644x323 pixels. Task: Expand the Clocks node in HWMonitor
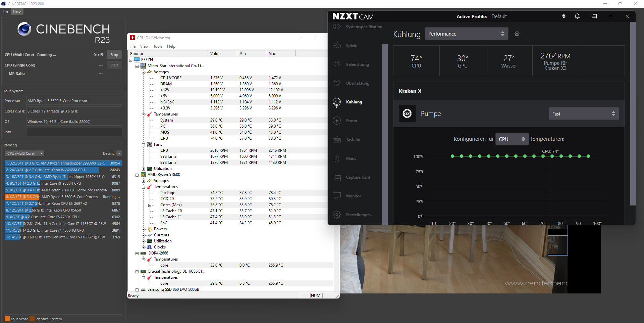143,247
